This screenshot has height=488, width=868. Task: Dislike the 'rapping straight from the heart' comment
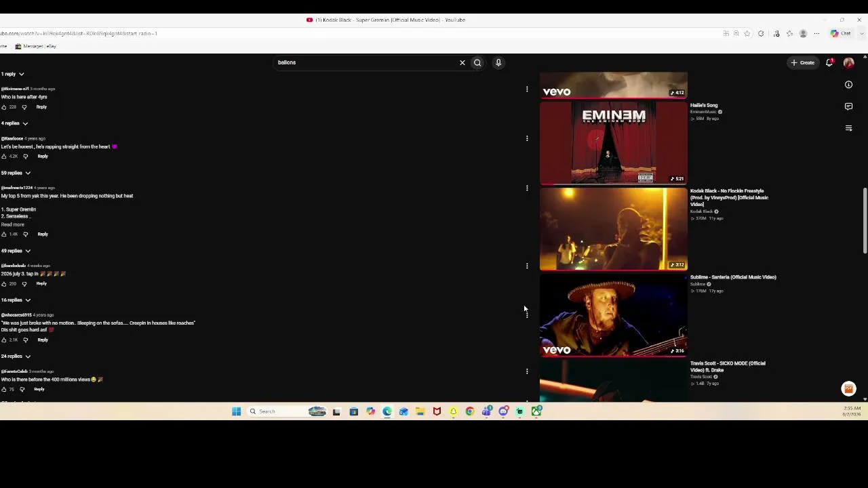click(26, 157)
